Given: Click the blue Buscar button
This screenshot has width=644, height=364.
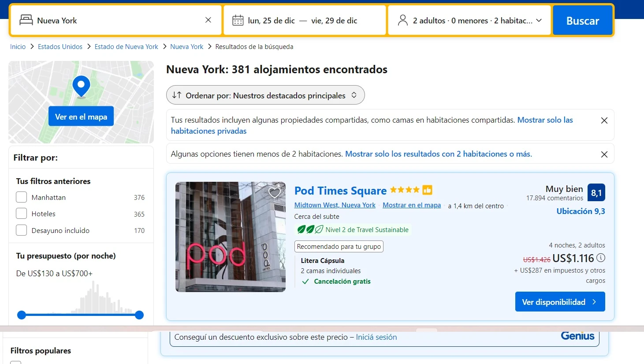Looking at the screenshot, I should (582, 20).
